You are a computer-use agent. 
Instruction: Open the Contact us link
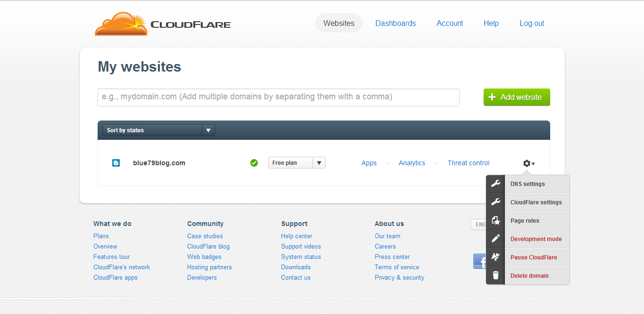point(296,277)
